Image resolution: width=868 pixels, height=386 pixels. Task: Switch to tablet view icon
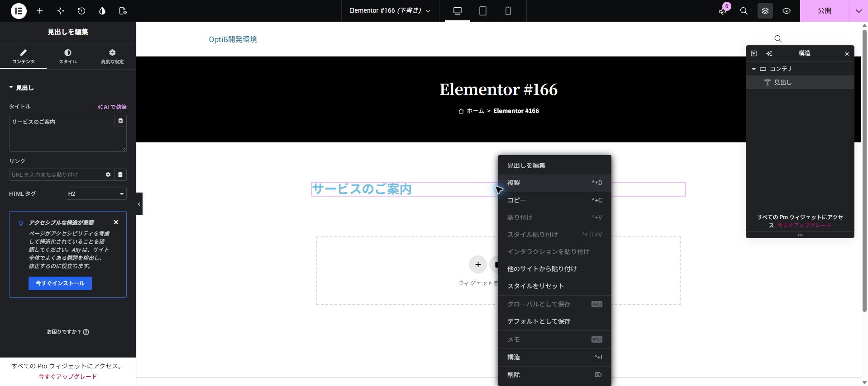483,11
